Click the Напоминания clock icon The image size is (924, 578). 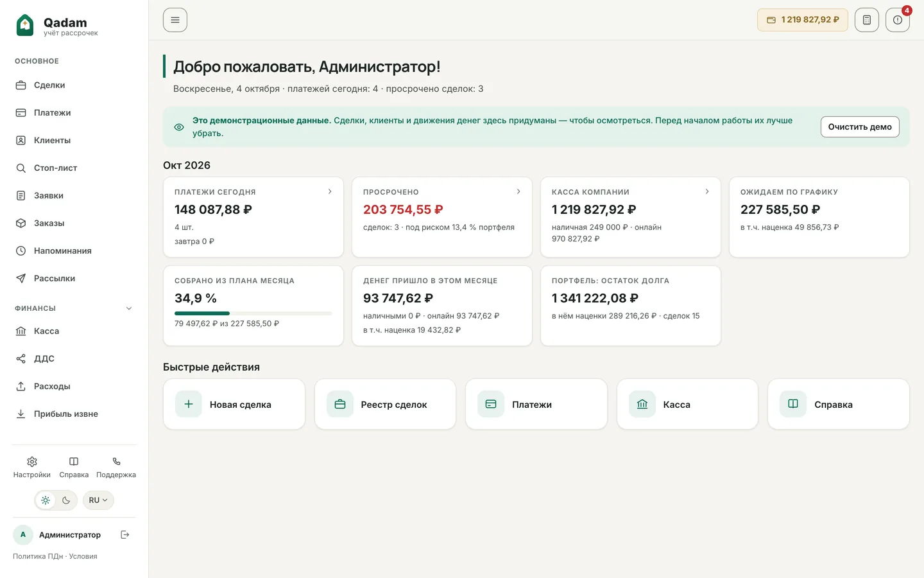21,251
